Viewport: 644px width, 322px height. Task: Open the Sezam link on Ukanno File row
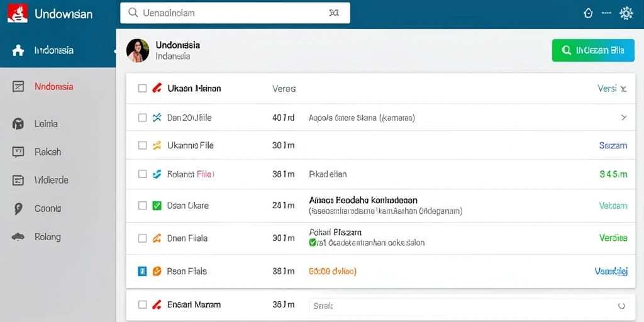(613, 145)
